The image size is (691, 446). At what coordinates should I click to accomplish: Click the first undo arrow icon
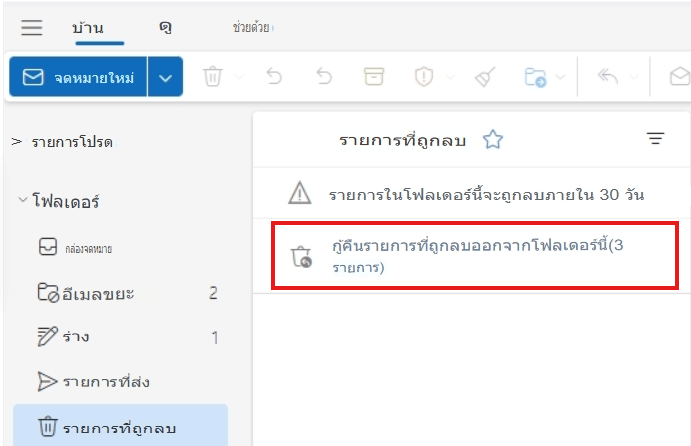tap(274, 77)
